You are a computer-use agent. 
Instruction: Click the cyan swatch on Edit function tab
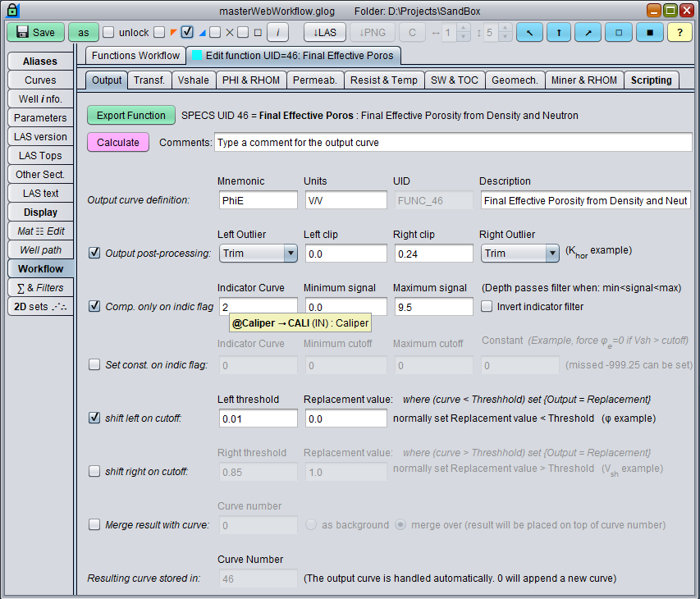pos(196,56)
